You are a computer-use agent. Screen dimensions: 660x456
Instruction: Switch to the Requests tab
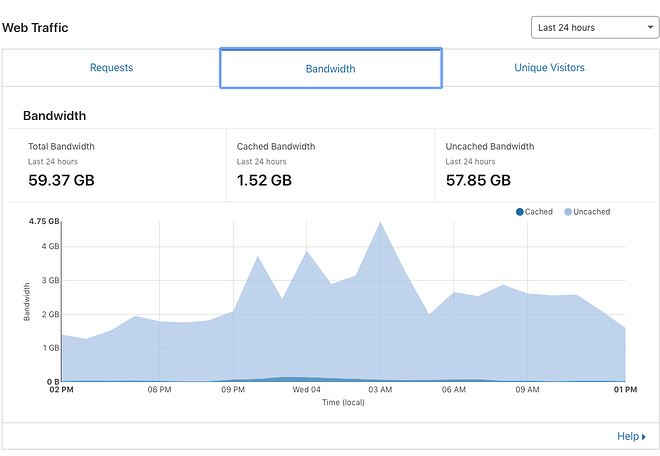click(111, 68)
